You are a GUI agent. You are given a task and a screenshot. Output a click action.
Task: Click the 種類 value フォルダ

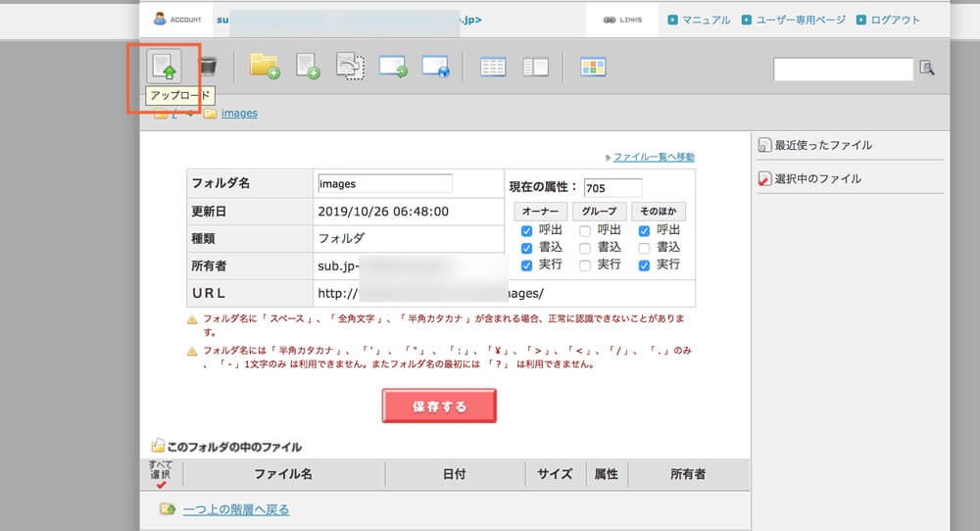coord(341,238)
